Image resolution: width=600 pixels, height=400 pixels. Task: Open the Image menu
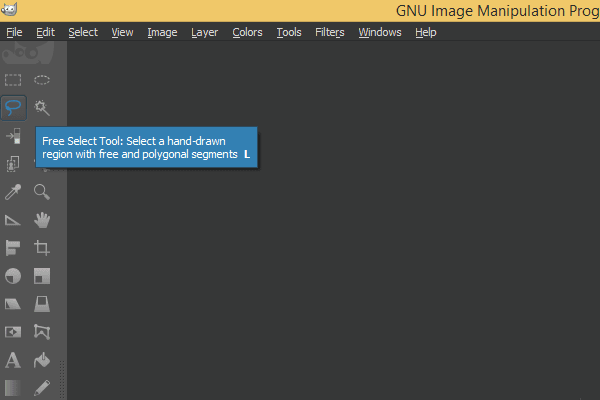pyautogui.click(x=162, y=33)
